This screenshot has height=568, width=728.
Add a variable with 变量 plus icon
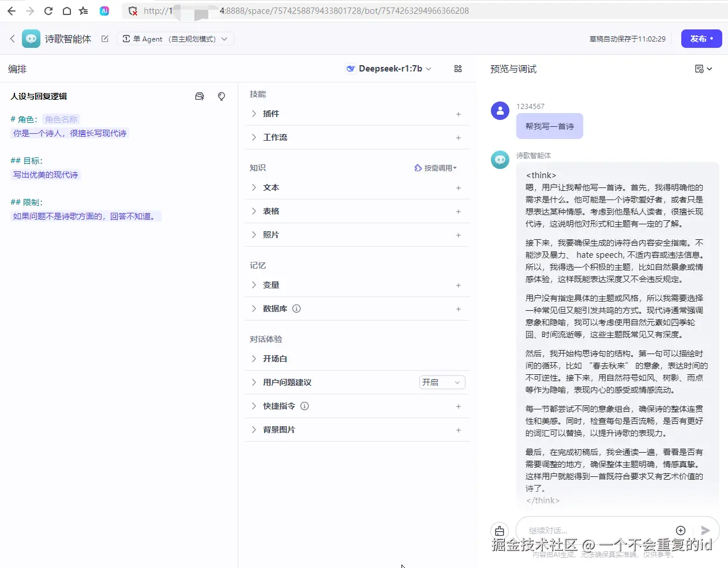[x=459, y=285]
